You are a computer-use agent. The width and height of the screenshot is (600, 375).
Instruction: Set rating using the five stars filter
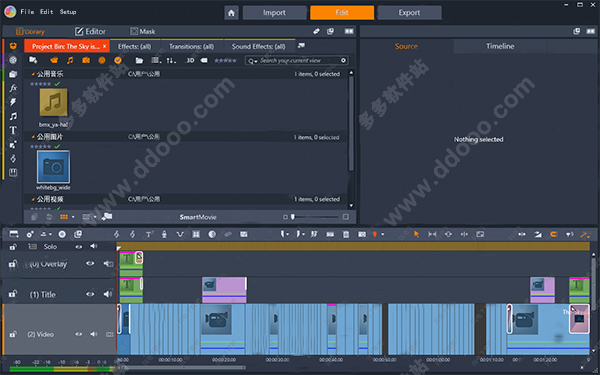tap(225, 60)
